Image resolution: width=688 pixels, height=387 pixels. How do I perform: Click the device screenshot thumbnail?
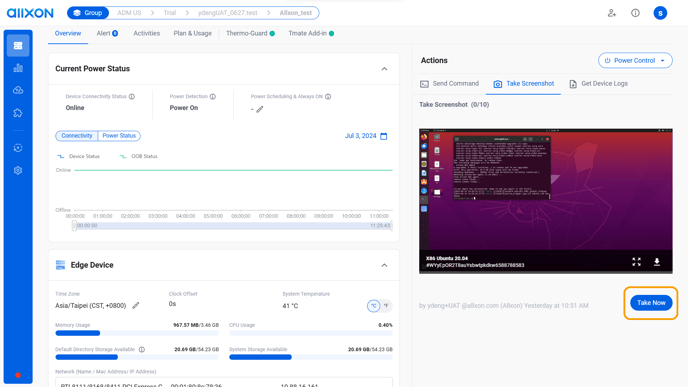coord(545,201)
